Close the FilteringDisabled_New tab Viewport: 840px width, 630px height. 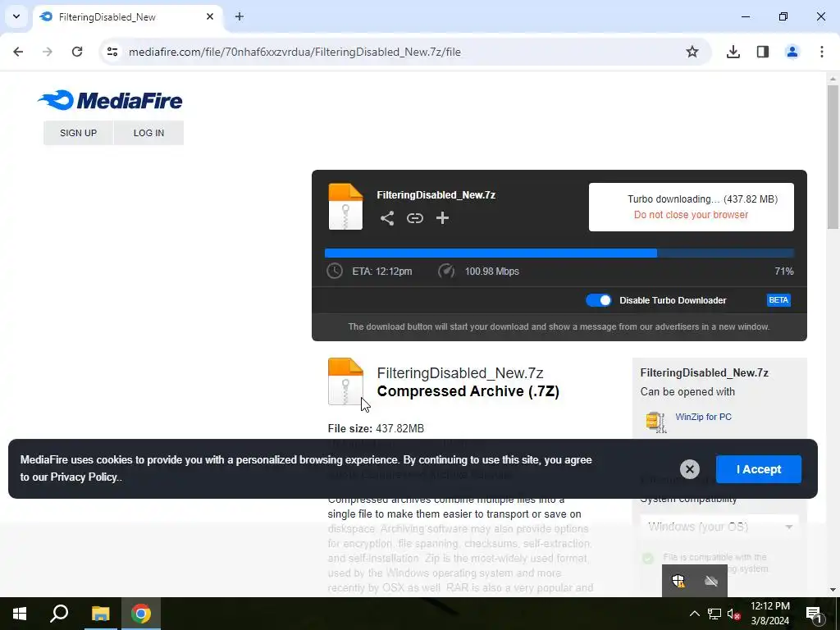[x=210, y=16]
